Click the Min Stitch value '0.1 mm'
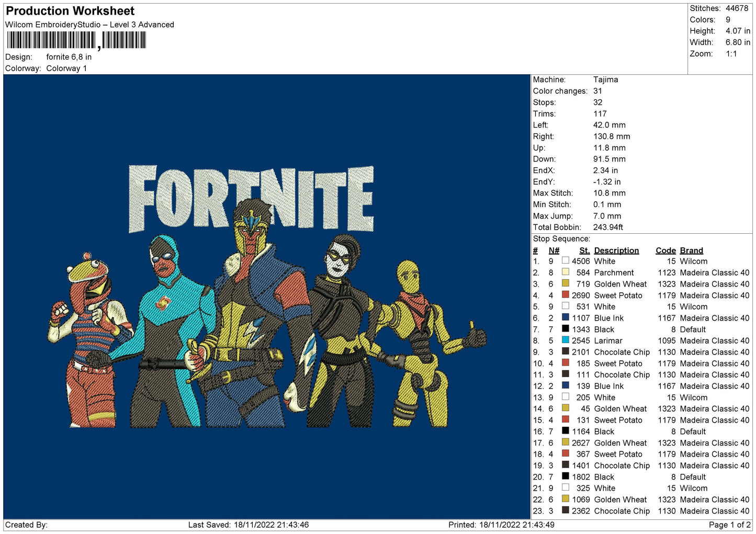This screenshot has width=756, height=534. [x=607, y=204]
